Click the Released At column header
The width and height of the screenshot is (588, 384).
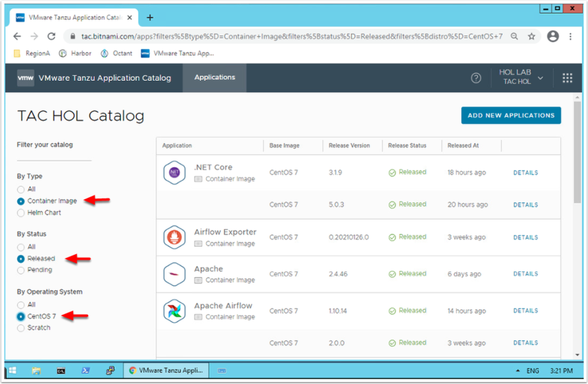tap(463, 146)
